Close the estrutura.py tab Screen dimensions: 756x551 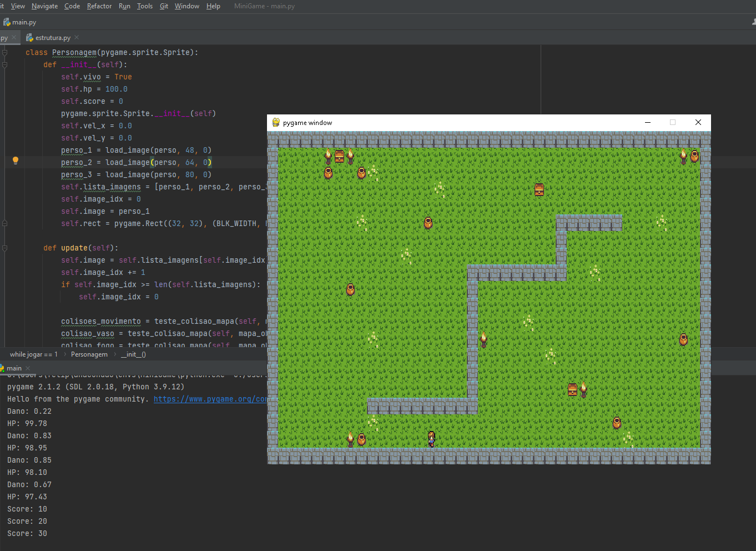coord(76,38)
